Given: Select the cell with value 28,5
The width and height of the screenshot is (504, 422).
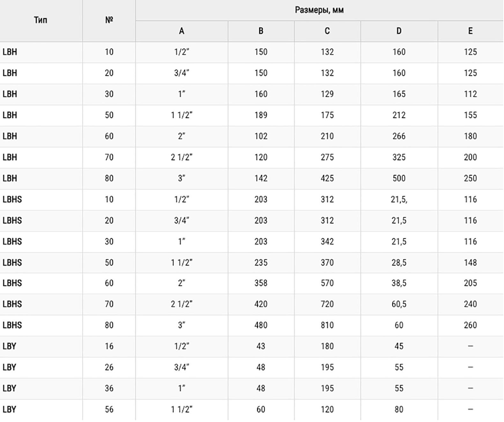Looking at the screenshot, I should tap(399, 262).
